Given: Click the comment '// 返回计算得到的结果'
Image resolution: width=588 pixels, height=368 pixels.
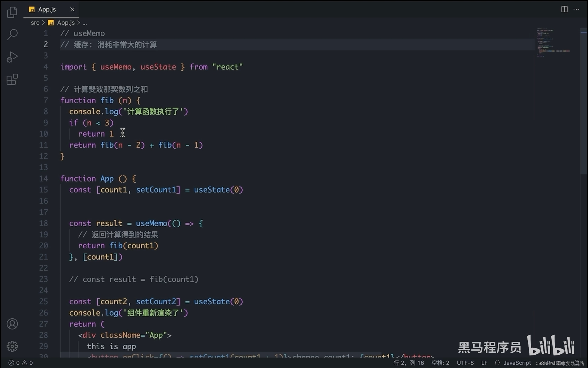Looking at the screenshot, I should pos(118,235).
